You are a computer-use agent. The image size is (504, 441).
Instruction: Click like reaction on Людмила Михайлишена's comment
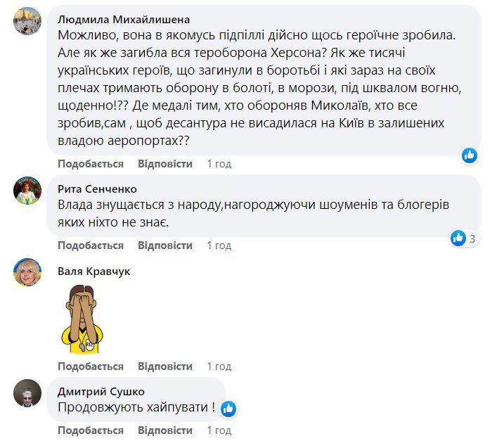(x=470, y=155)
